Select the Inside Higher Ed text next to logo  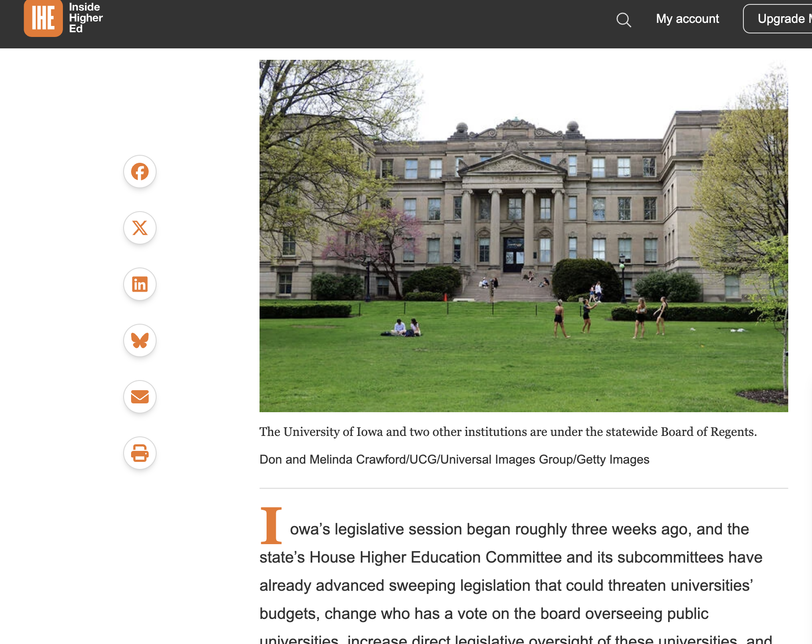85,18
